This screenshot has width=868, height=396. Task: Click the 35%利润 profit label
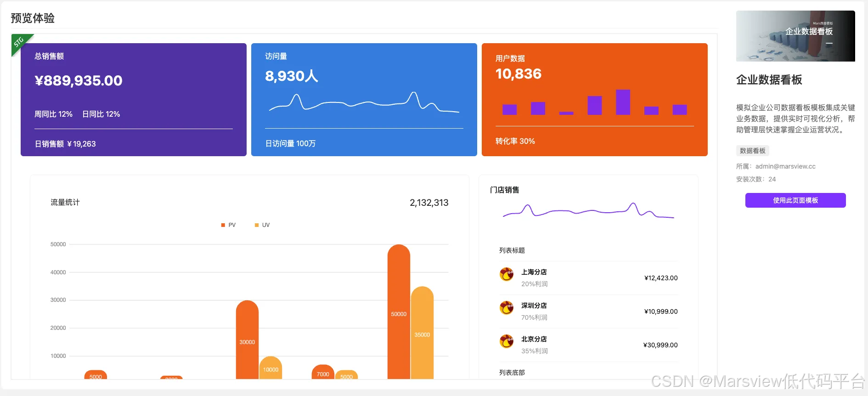[x=534, y=351]
